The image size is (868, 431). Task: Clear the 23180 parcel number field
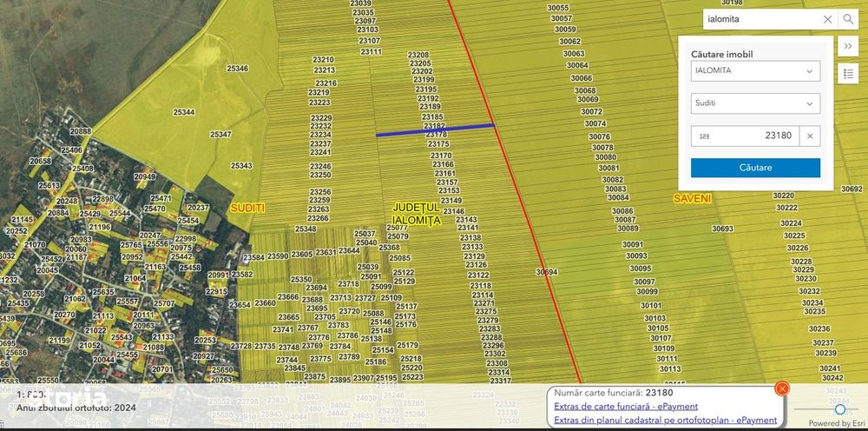810,136
